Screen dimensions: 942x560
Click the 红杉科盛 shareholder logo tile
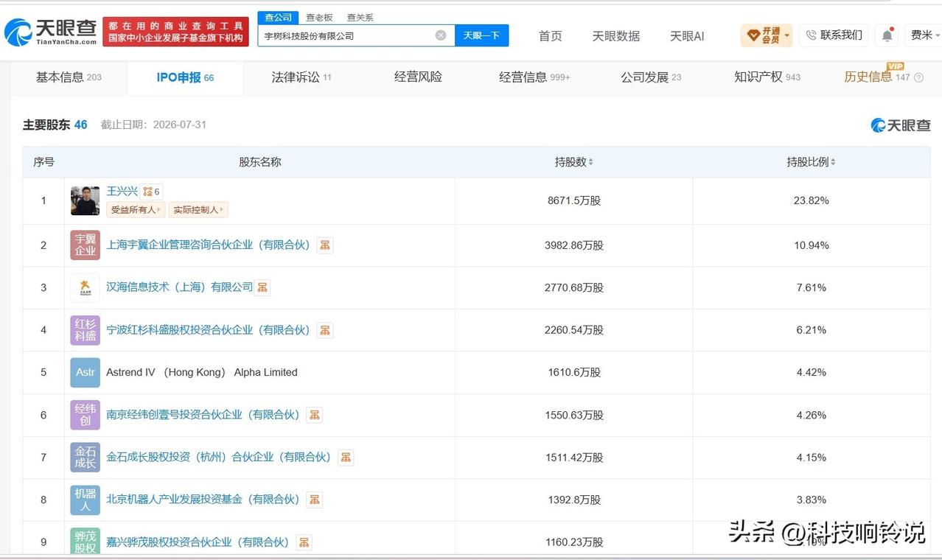[86, 330]
